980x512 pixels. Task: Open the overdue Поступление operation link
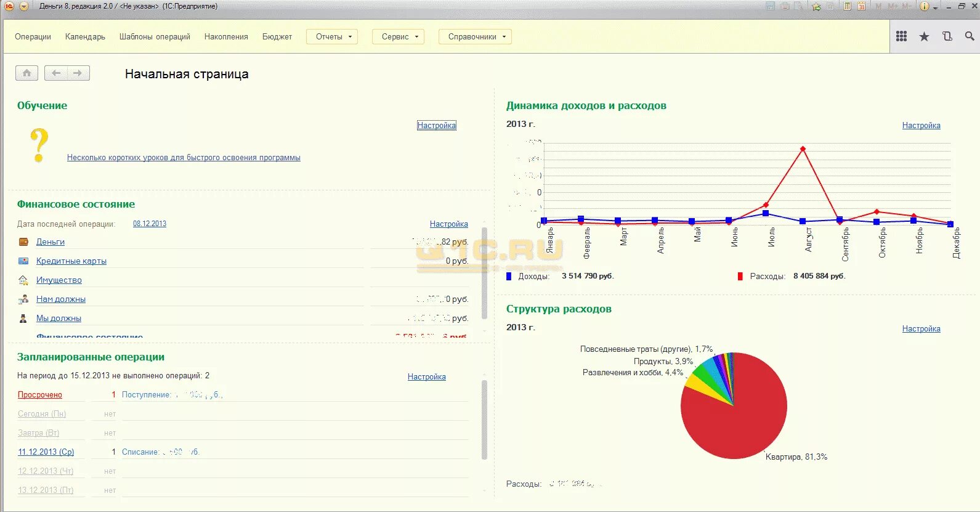pyautogui.click(x=172, y=395)
